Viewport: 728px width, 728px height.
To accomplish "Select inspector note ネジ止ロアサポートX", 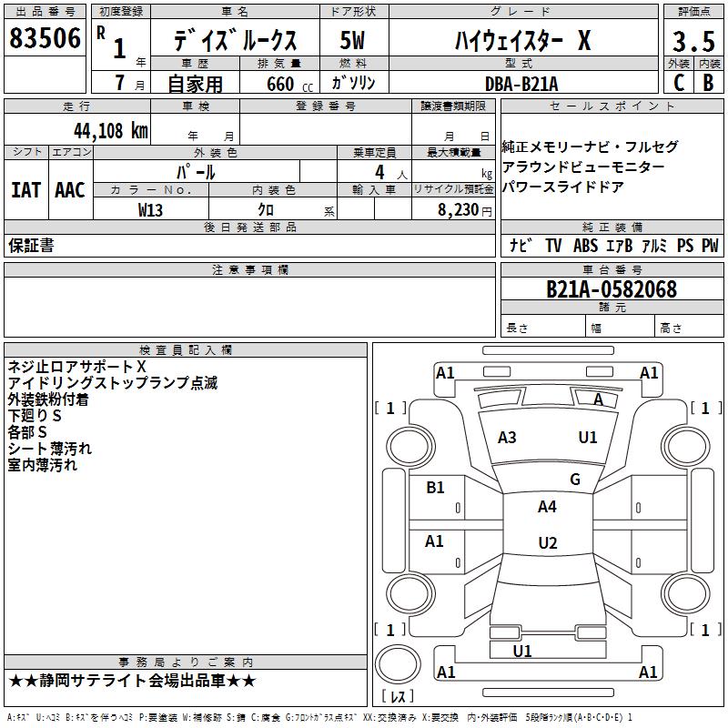I will (76, 367).
